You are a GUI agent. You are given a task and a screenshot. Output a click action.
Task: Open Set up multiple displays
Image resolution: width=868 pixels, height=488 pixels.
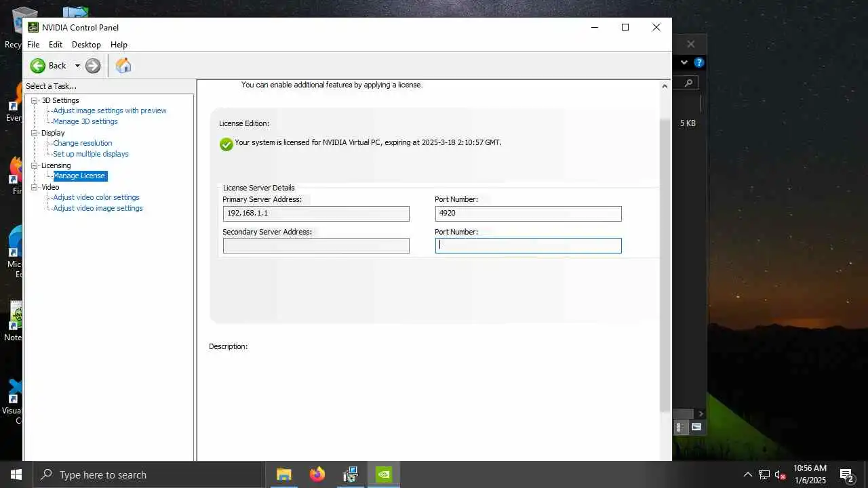point(91,154)
